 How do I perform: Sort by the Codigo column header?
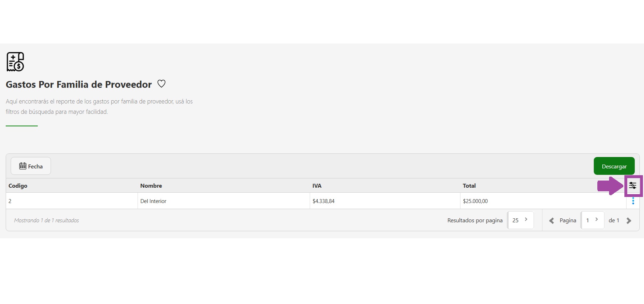pyautogui.click(x=18, y=186)
